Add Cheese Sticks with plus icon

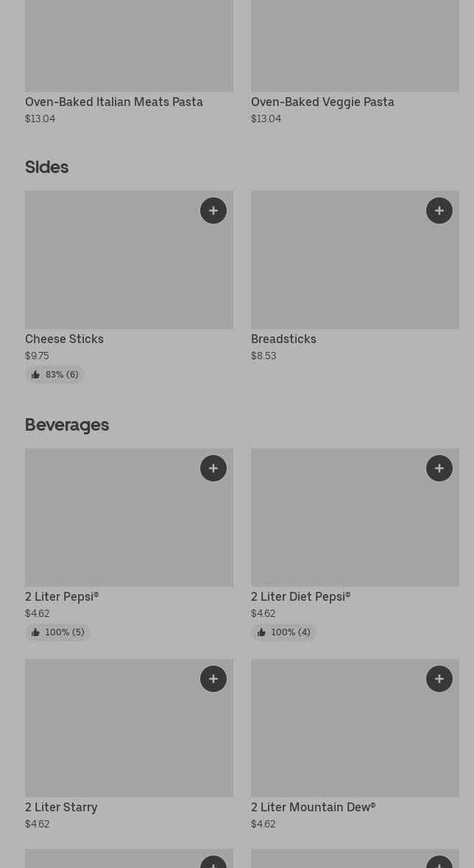pos(213,211)
